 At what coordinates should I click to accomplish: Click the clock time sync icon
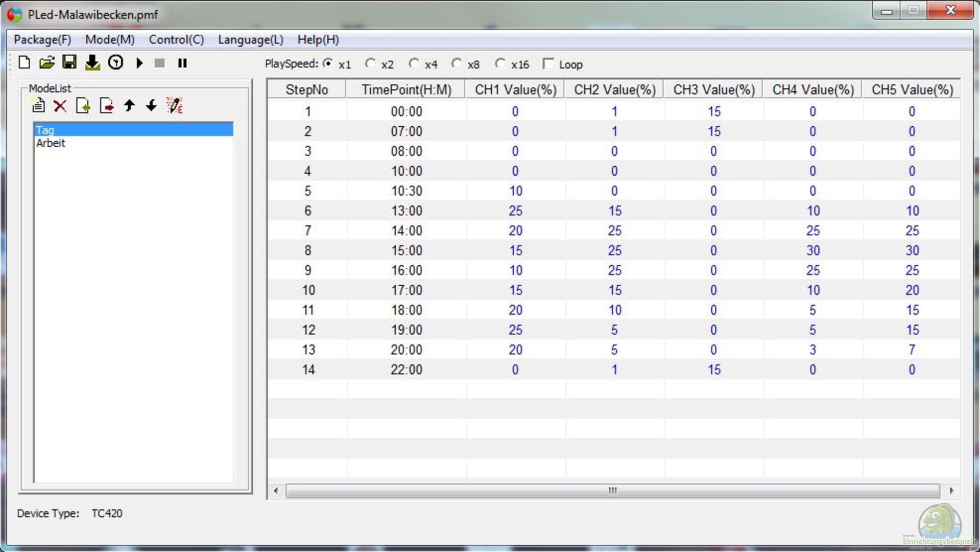115,63
